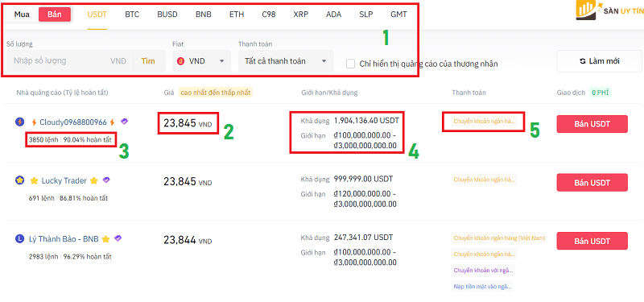This screenshot has height=302, width=644.
Task: Click Cloudy0968800966 blue avatar icon
Action: 19,122
